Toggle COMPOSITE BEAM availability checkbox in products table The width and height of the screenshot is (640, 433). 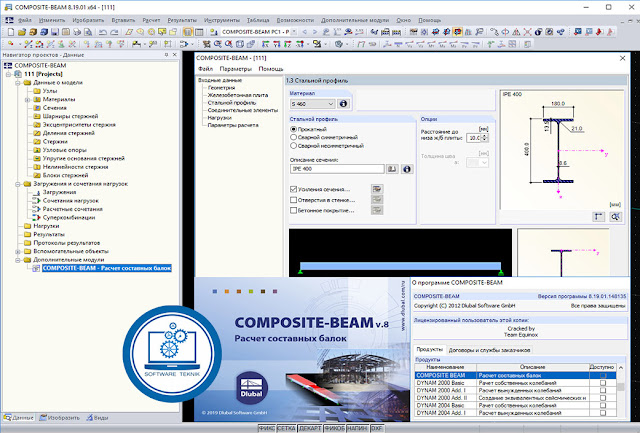603,375
